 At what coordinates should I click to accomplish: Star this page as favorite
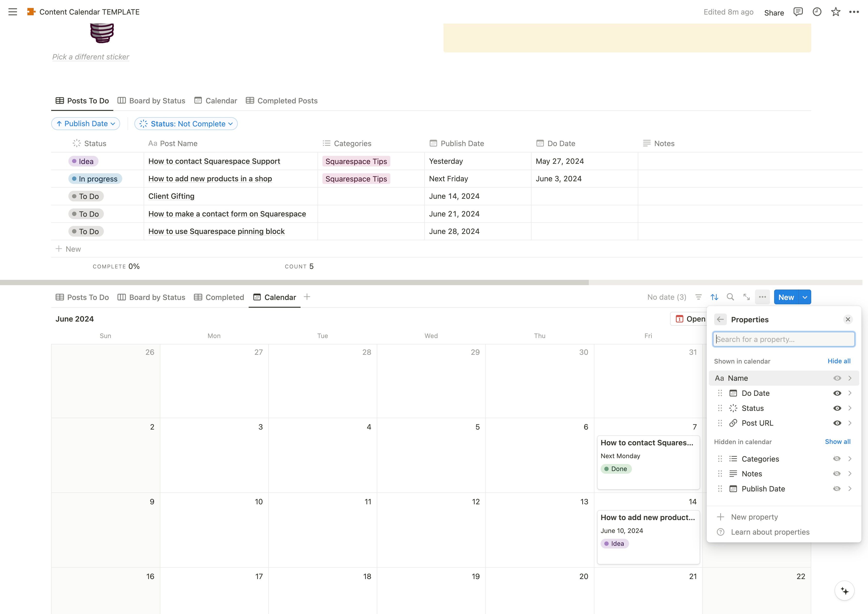pos(835,12)
